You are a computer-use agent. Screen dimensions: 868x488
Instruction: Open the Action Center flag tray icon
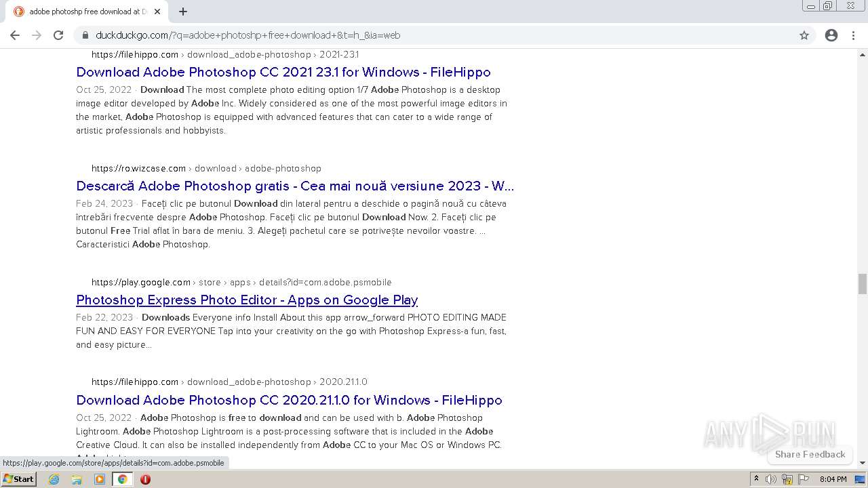(804, 479)
